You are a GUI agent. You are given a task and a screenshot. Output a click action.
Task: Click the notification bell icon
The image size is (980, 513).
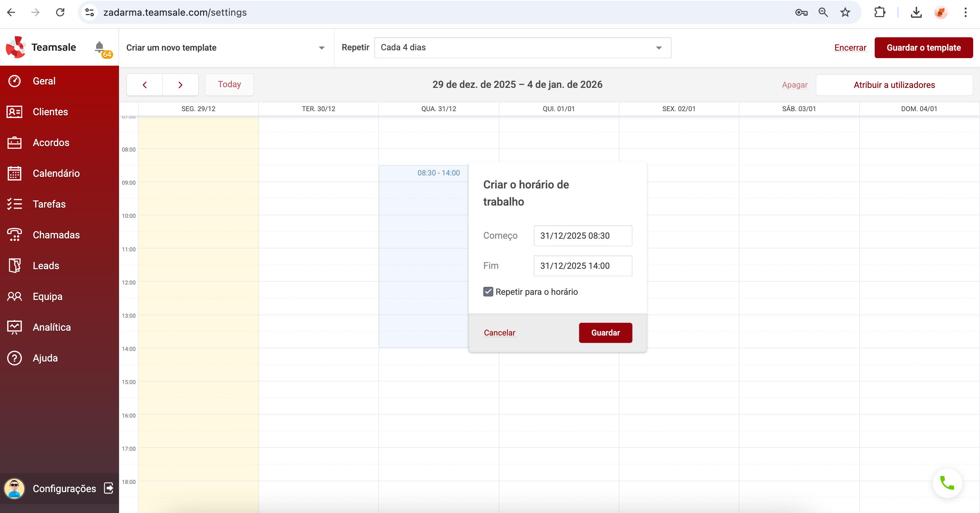point(99,47)
